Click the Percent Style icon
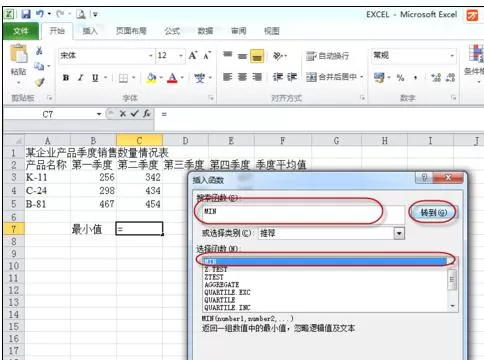484x360 pixels. 400,78
